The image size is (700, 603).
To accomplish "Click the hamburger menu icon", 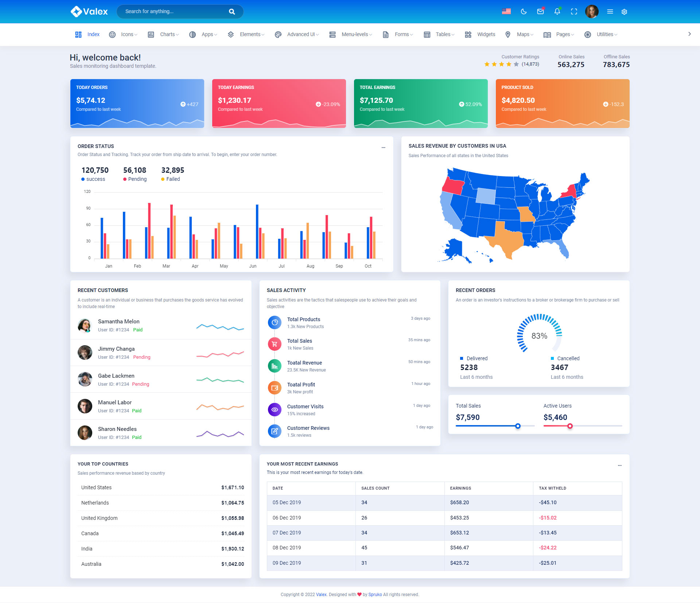I will pos(610,12).
